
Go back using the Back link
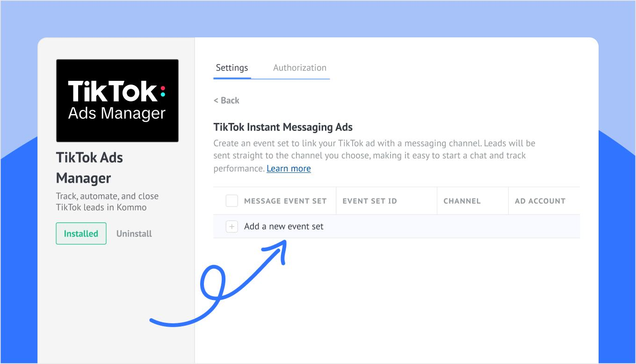[x=227, y=100]
